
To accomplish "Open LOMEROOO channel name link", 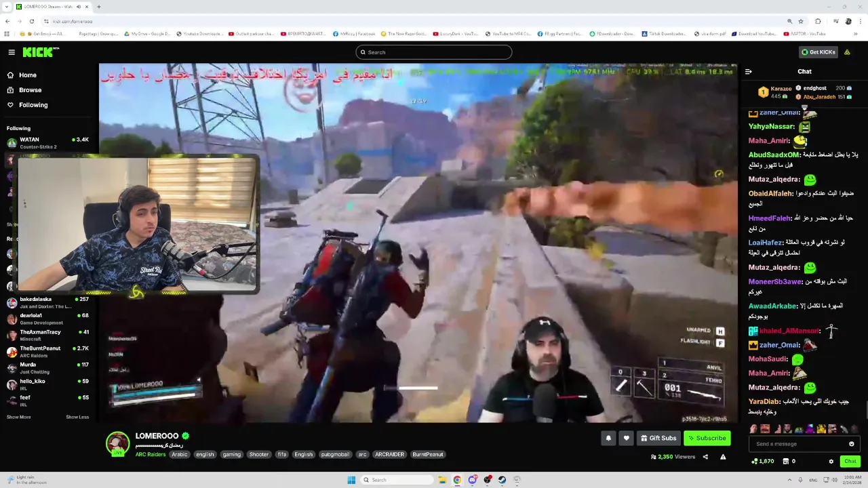I will pyautogui.click(x=157, y=436).
